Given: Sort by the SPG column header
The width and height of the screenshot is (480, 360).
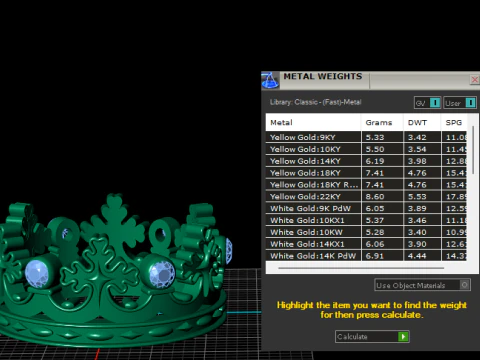Looking at the screenshot, I should pos(454,122).
